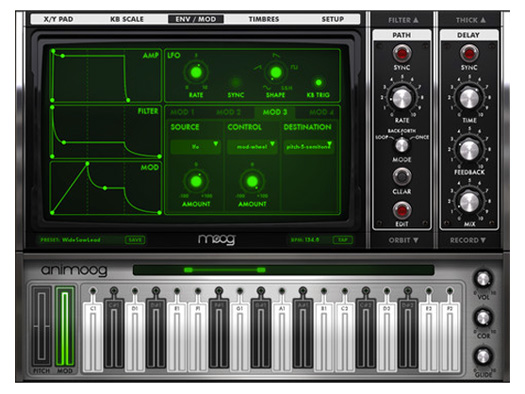Screen dimensions: 525x394
Task: Toggle the LFO SYNC light
Action: [x=236, y=83]
